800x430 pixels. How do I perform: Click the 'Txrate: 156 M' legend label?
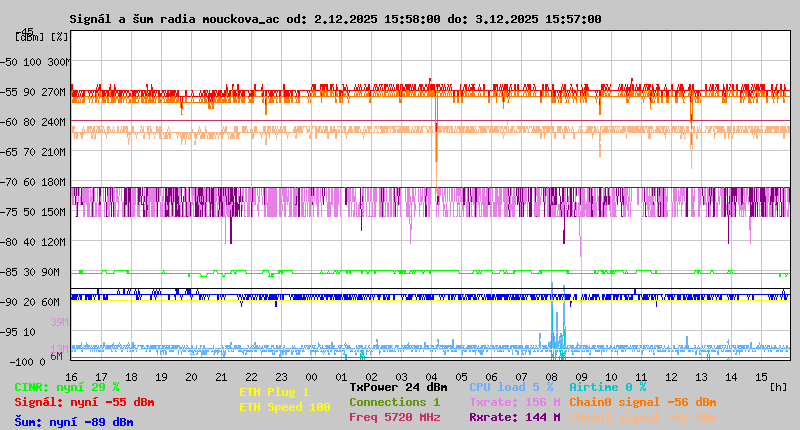point(515,402)
